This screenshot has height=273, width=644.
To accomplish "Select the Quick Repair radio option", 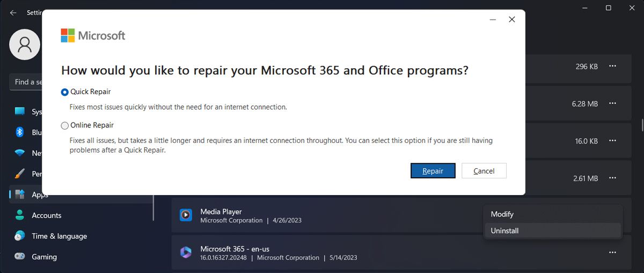I will coord(65,92).
